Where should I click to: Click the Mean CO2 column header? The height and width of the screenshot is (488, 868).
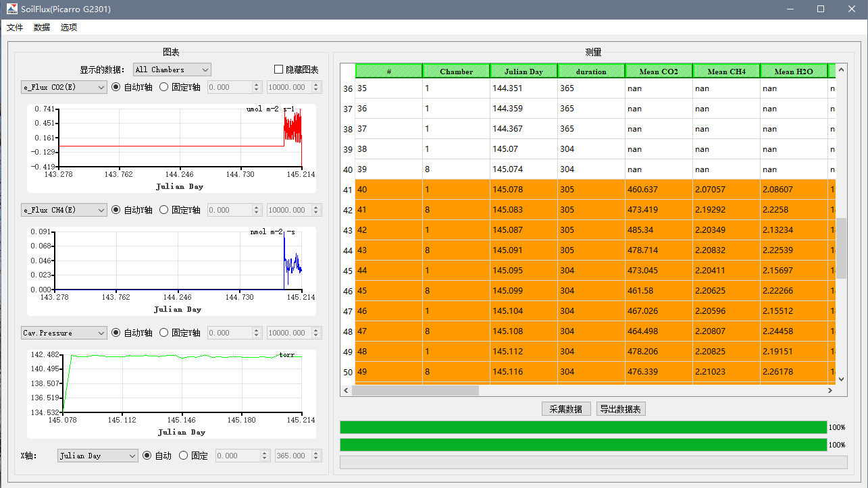pyautogui.click(x=659, y=71)
